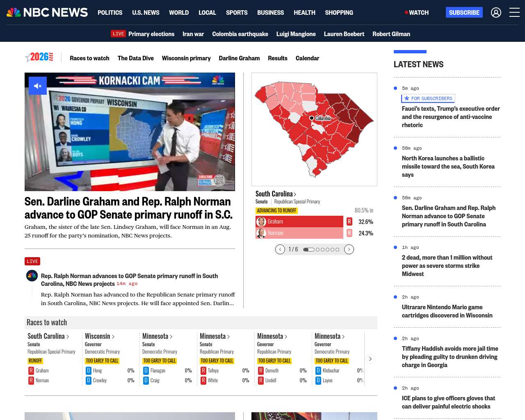The height and width of the screenshot is (420, 525).
Task: Open severe storms Midwest story
Action: coord(447,266)
